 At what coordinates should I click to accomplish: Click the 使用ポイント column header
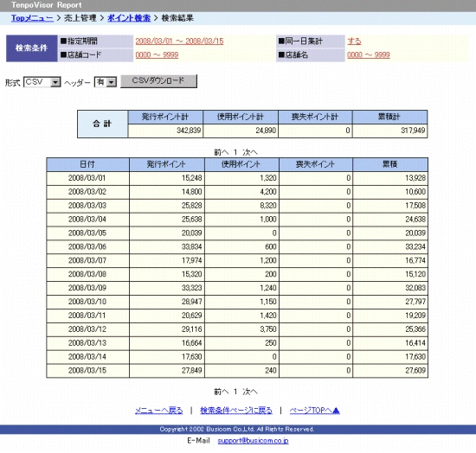pos(241,164)
